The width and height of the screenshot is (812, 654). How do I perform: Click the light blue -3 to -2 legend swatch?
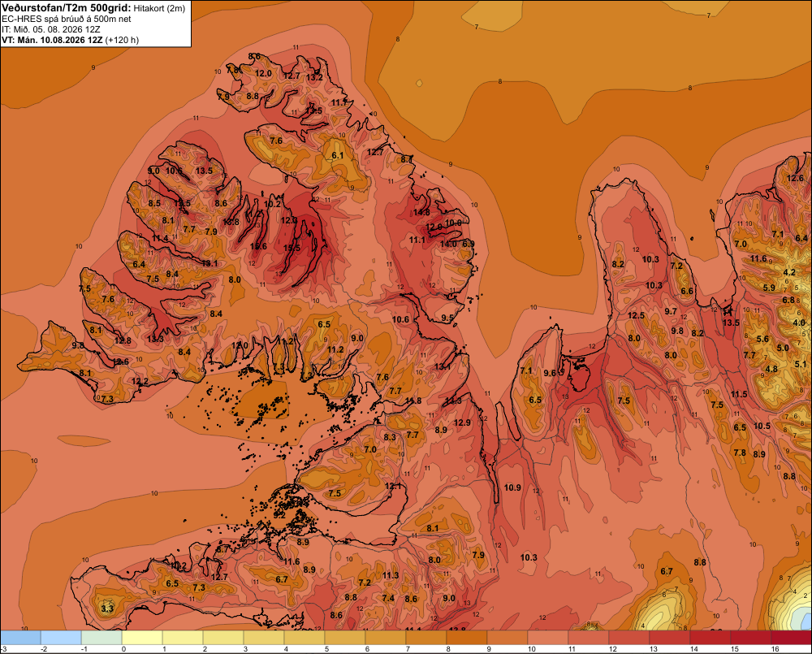pyautogui.click(x=20, y=638)
